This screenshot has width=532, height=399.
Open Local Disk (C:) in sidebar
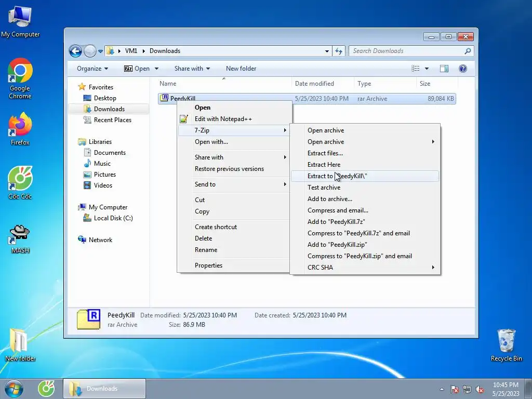tap(113, 218)
